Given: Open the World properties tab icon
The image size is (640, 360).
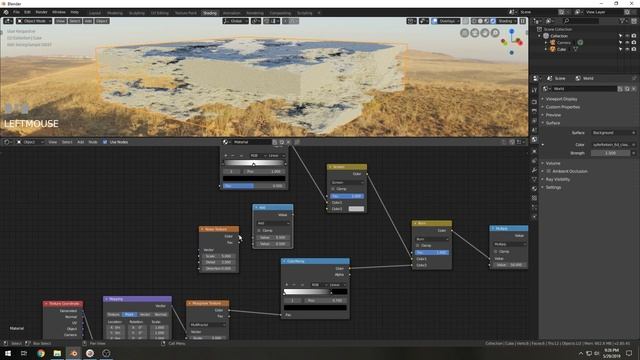Looking at the screenshot, I should [534, 140].
